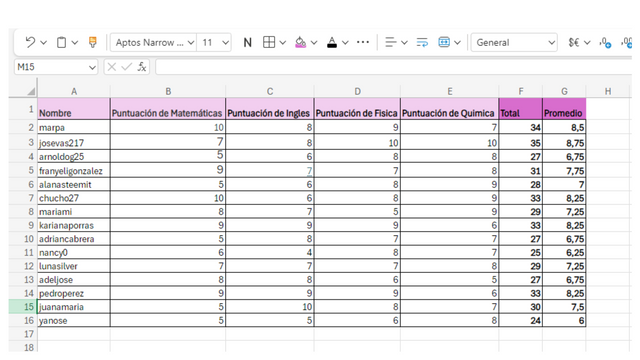Click the 'Puntuación de Ingles' header cell

point(270,109)
